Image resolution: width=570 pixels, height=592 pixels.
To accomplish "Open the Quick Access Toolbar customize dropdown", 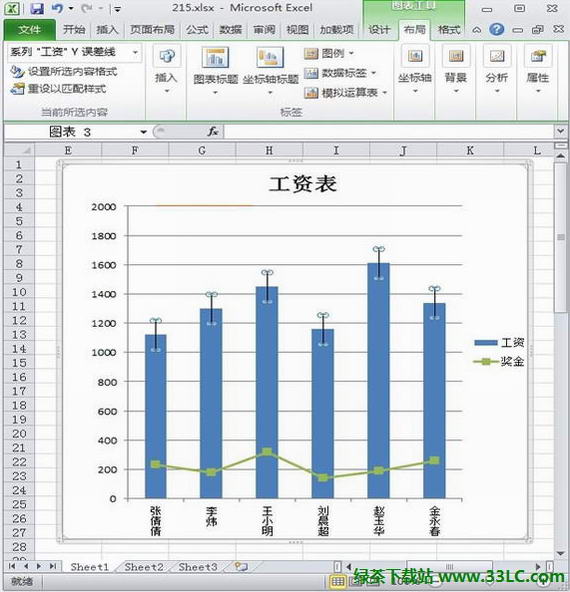I will point(117,9).
